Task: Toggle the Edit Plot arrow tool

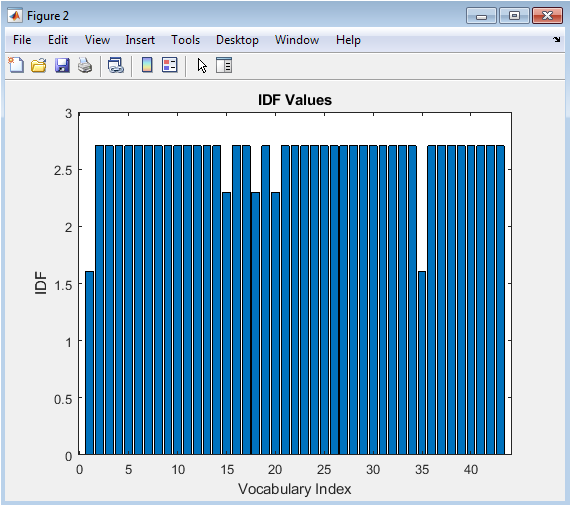Action: [202, 66]
